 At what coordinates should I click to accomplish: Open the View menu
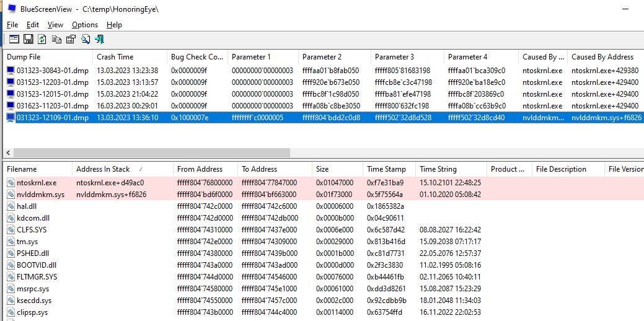pos(55,25)
